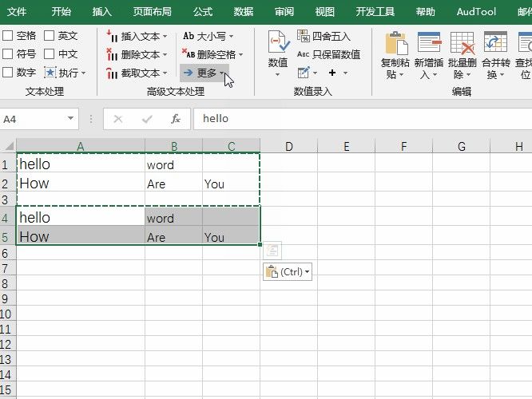Screen dimensions: 532x399
Task: Click the formula bar showing hello
Action: [363, 119]
